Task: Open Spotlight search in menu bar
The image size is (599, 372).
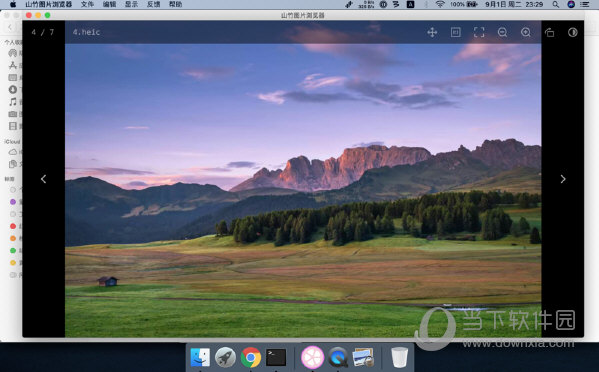Action: click(556, 4)
